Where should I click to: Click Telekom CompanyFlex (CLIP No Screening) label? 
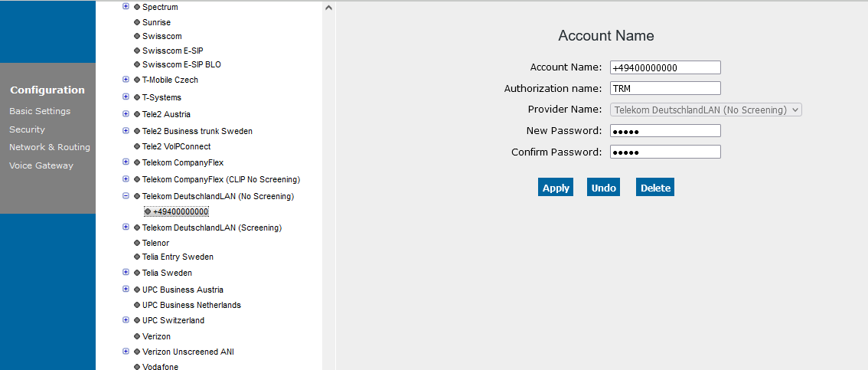[221, 179]
